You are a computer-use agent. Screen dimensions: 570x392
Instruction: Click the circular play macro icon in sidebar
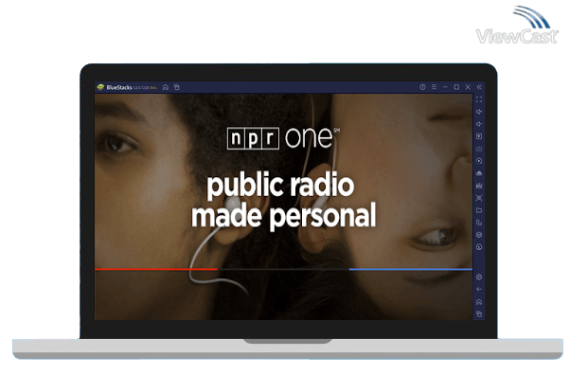pos(479,161)
